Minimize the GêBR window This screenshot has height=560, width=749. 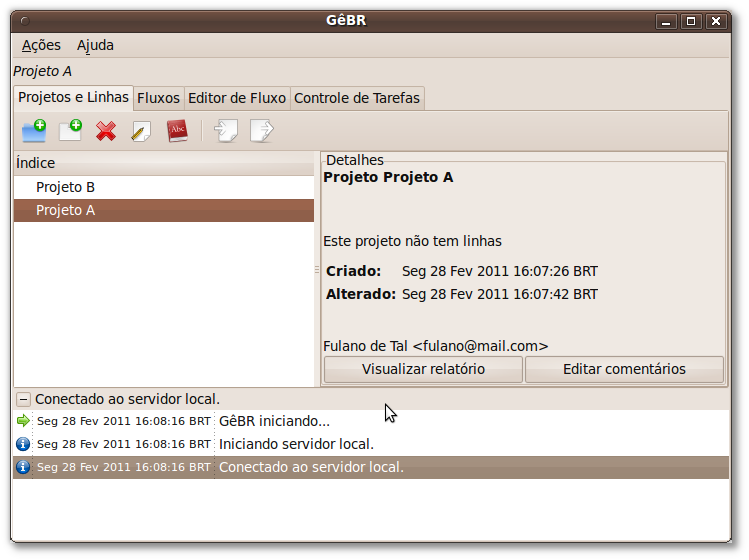(x=666, y=22)
